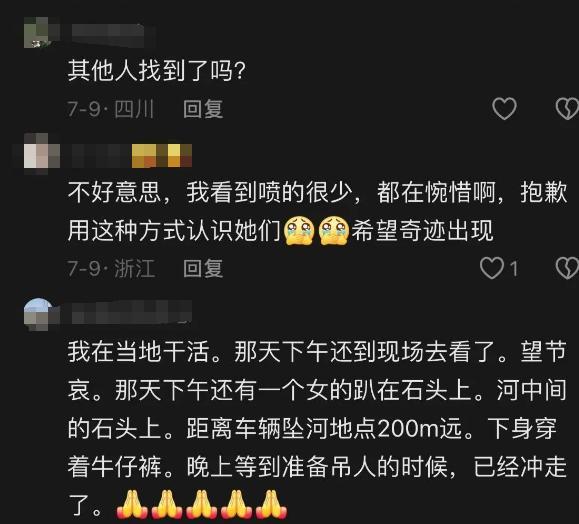Select the comment text "其他人找到了吗?"
Viewport: 579px width, 524px height.
point(157,71)
